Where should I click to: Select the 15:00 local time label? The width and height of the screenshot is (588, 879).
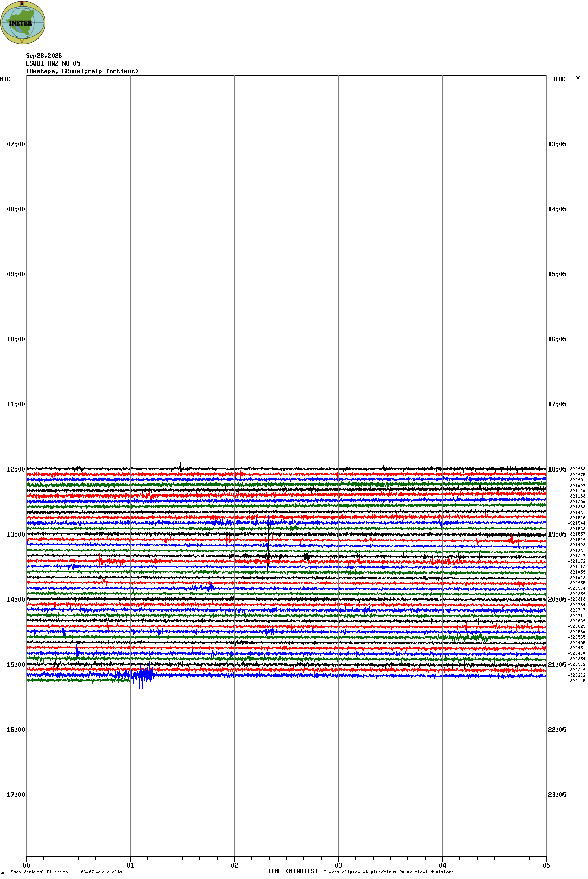16,665
